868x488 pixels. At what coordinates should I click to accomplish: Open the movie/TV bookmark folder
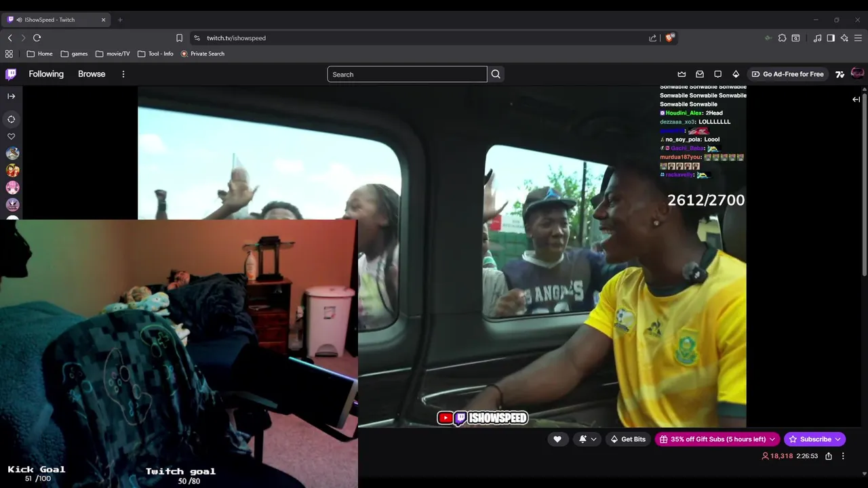coord(113,54)
